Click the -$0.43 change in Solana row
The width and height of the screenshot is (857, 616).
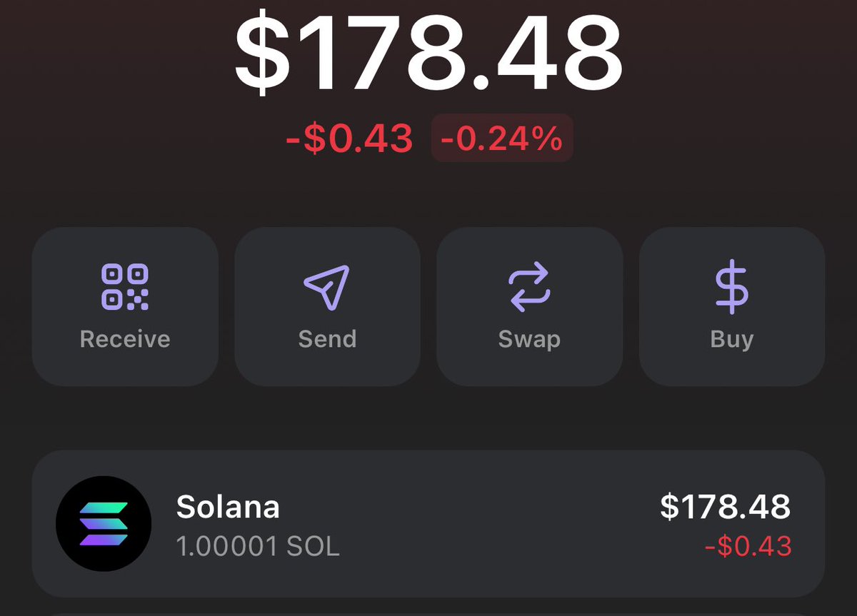point(748,547)
